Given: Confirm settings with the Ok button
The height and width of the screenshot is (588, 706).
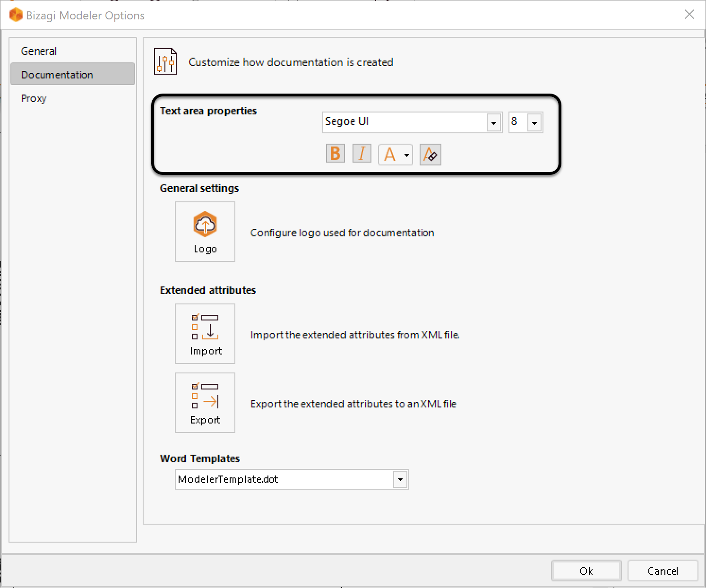Looking at the screenshot, I should coord(586,571).
